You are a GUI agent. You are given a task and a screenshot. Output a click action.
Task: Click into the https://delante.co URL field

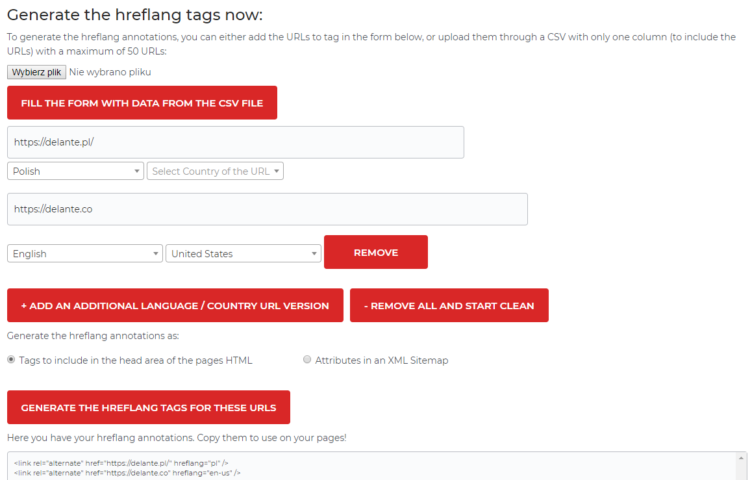(267, 209)
